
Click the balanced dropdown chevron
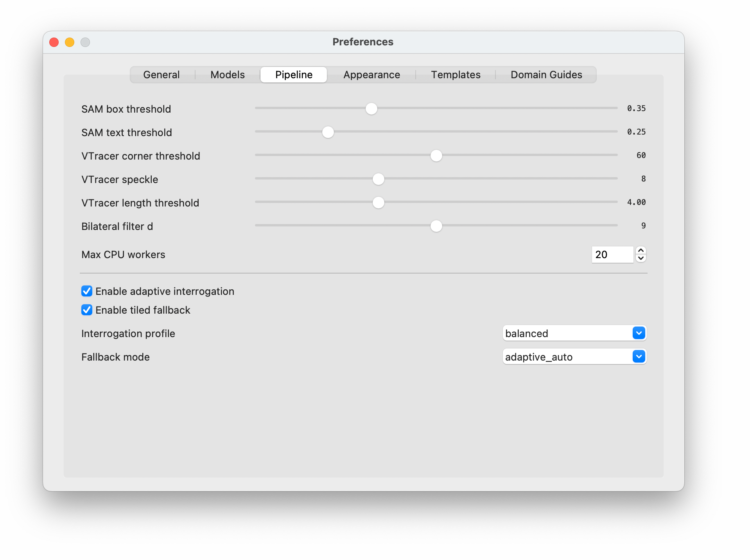(638, 333)
